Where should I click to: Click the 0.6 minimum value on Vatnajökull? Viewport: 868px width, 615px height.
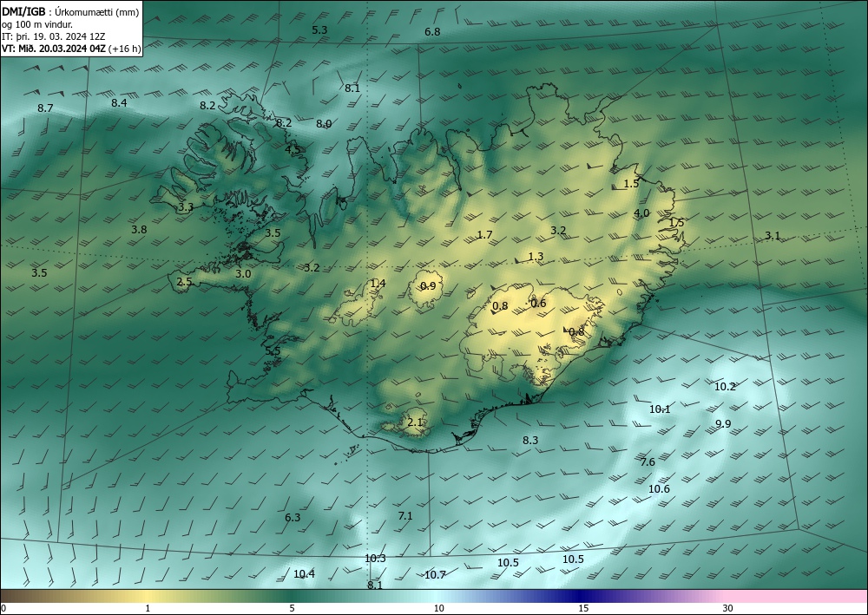point(538,303)
